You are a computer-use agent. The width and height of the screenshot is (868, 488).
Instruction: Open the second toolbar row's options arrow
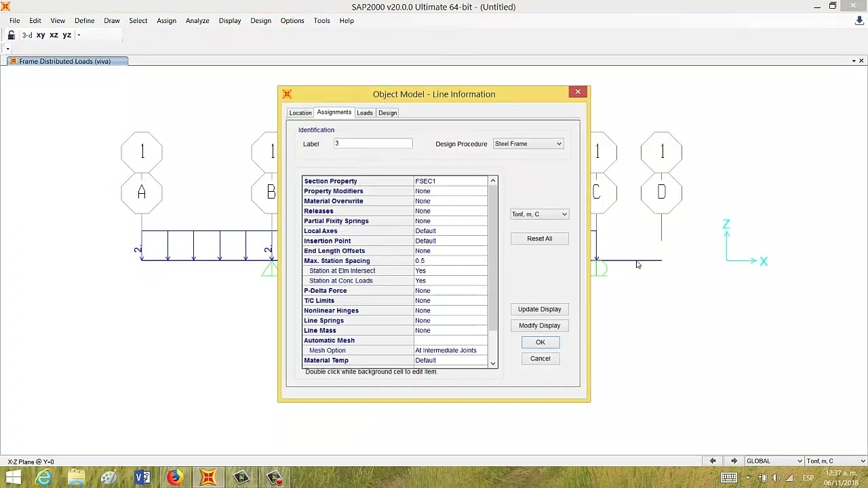click(x=7, y=49)
